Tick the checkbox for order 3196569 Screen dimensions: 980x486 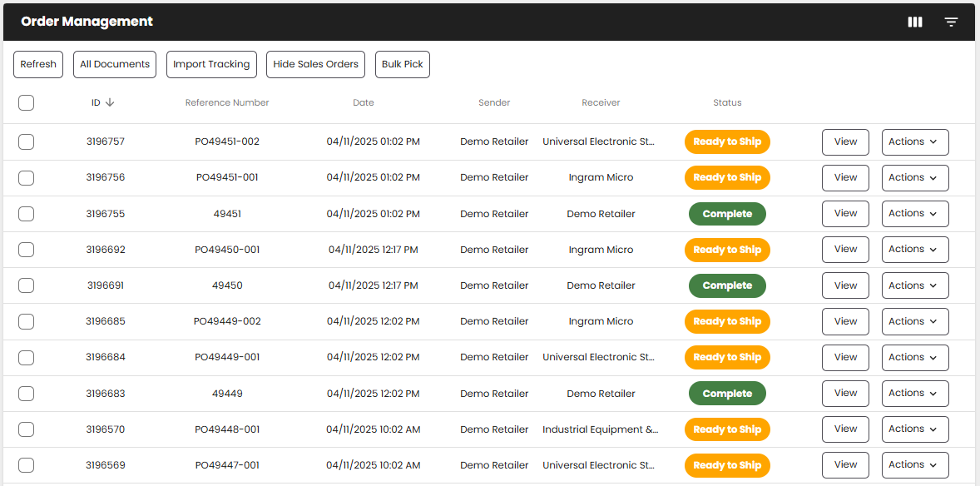(26, 465)
